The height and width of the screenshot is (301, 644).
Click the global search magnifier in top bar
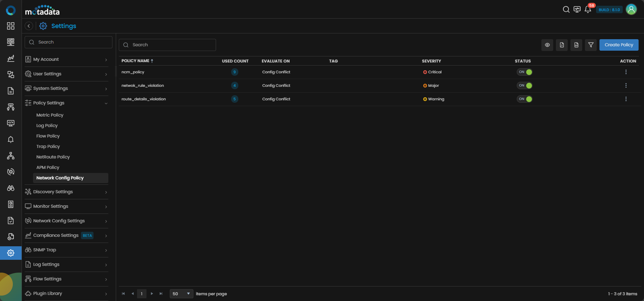point(566,9)
